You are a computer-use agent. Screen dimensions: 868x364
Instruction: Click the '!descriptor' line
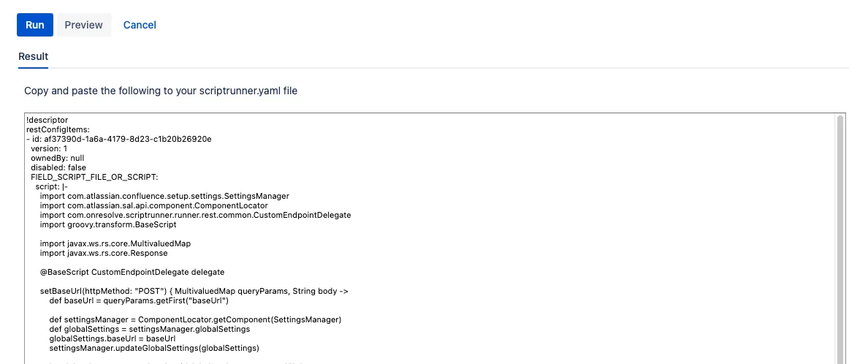tap(47, 120)
